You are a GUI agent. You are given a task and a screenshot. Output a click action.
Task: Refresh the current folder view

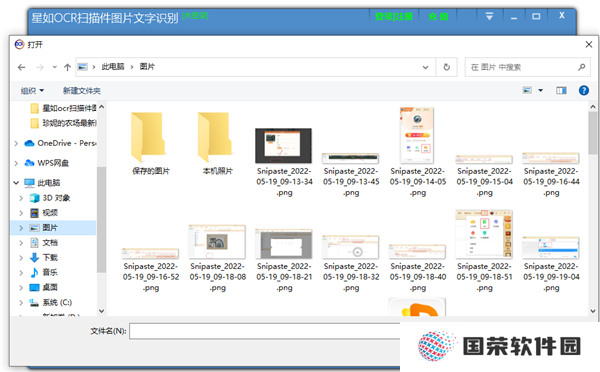pyautogui.click(x=447, y=67)
